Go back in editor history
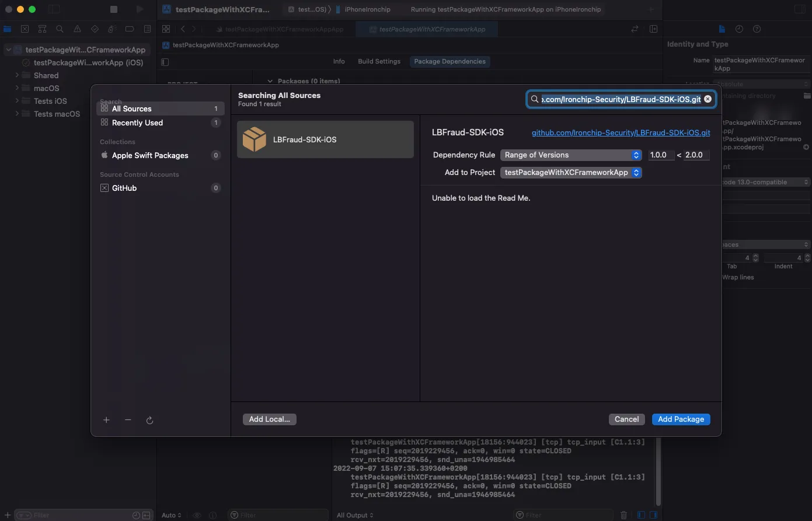The image size is (812, 521). point(183,29)
